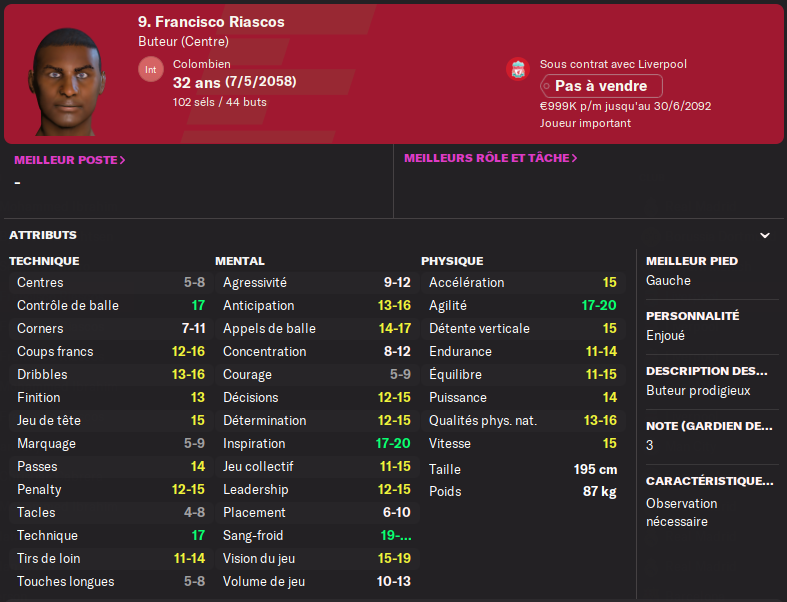Expand Meilleurs Rôle et Tâche section
787x602 pixels.
[x=491, y=158]
